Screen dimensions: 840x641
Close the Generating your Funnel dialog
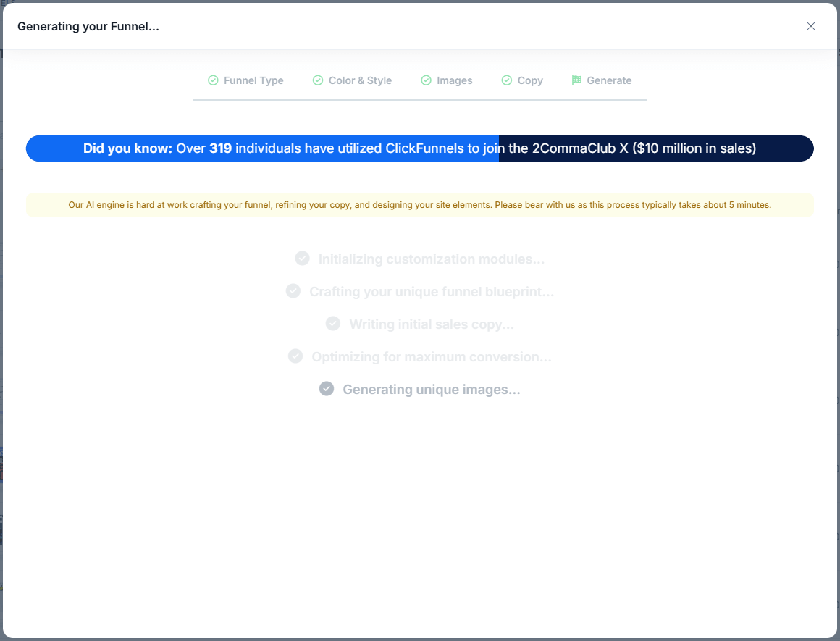tap(810, 26)
